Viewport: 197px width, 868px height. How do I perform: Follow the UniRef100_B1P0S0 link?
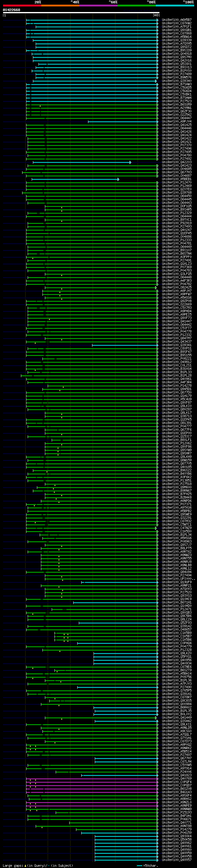point(176,71)
